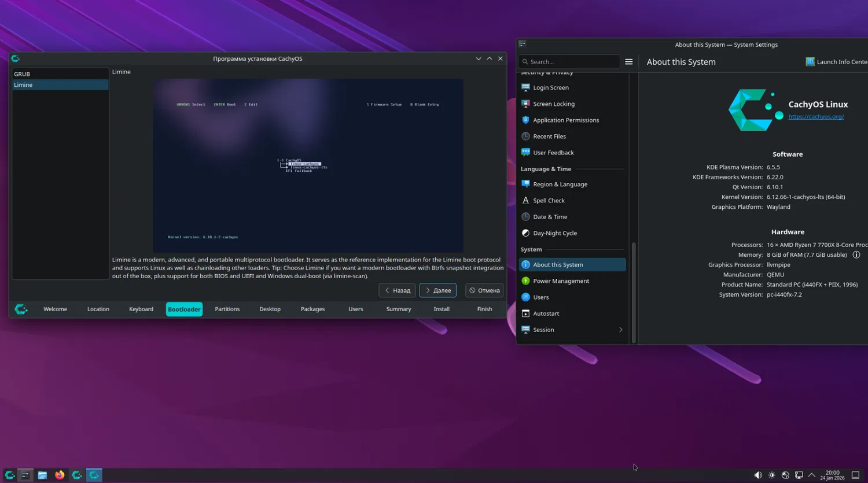The height and width of the screenshot is (483, 868).
Task: Open User Feedback settings
Action: point(573,153)
